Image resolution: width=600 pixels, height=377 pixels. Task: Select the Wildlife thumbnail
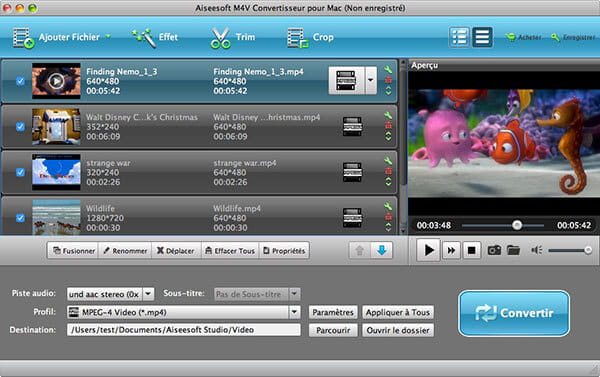[56, 217]
